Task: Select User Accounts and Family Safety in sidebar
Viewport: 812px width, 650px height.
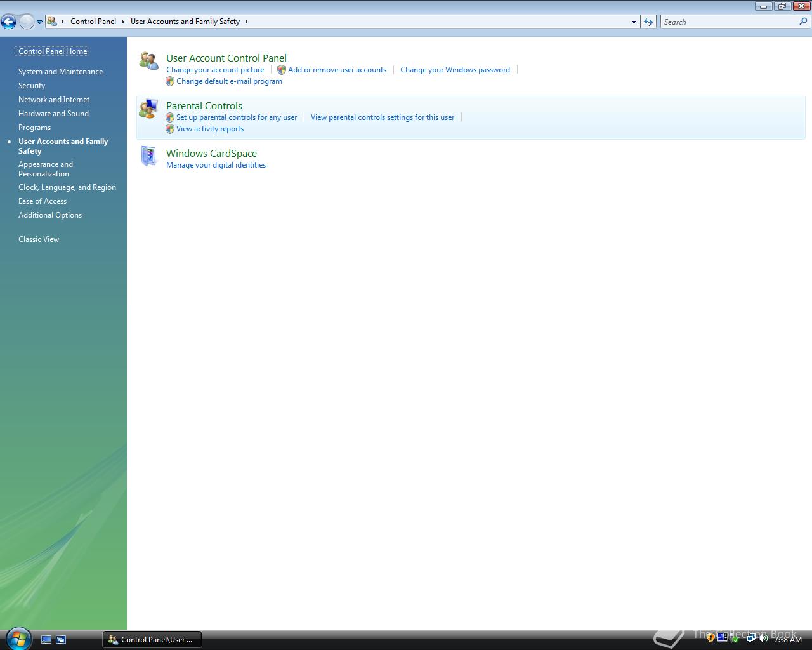Action: [x=63, y=146]
